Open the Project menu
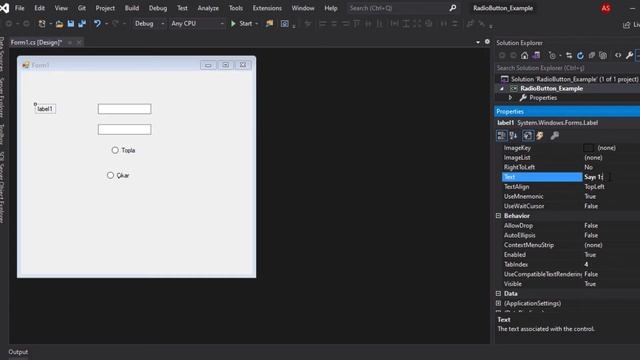Viewport: 640px width, 360px height. point(105,8)
